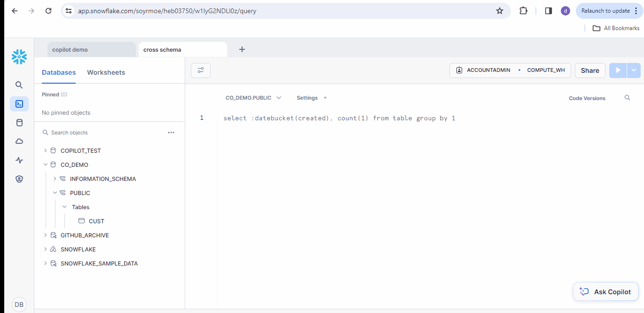Viewport: 644px width, 313px height.
Task: Click the PUBLIC schema label
Action: (x=80, y=193)
